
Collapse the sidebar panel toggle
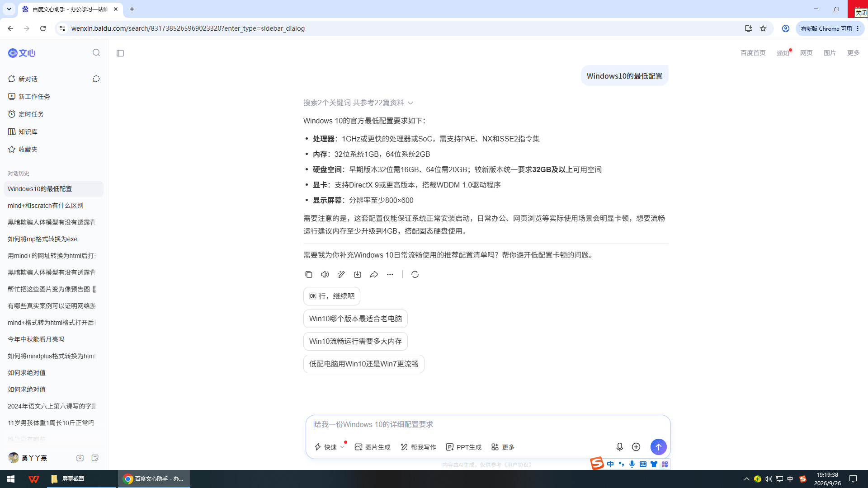pyautogui.click(x=120, y=53)
